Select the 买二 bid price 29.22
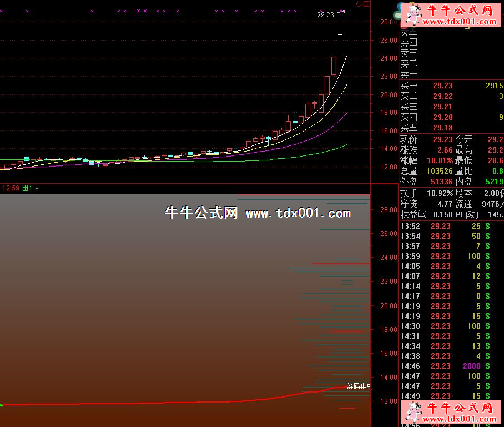Screen dimensions: 504x427 442,96
